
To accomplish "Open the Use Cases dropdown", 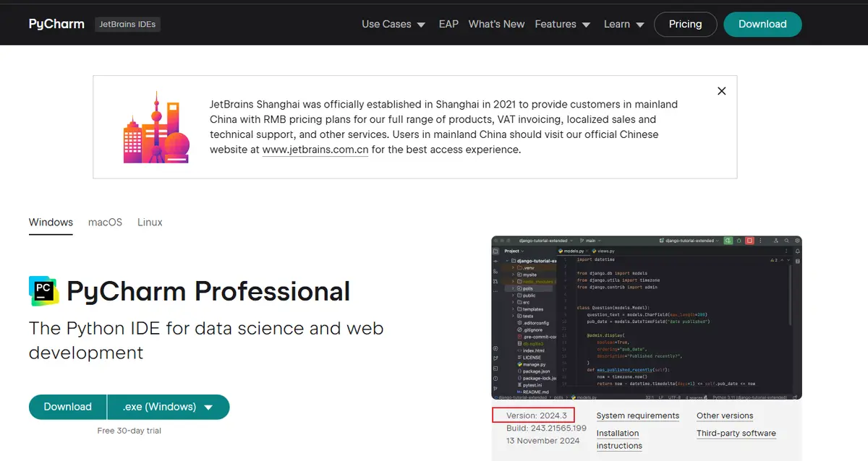I will coord(393,24).
